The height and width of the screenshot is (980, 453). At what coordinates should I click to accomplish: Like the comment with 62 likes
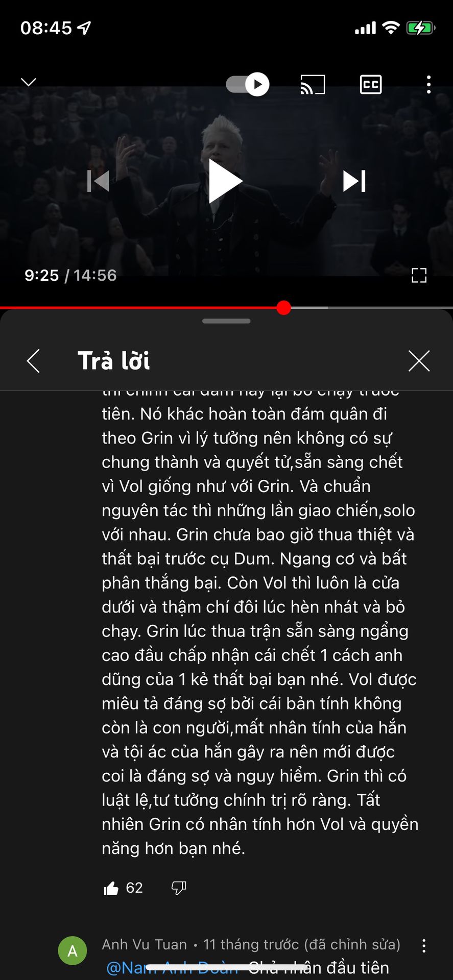[111, 889]
